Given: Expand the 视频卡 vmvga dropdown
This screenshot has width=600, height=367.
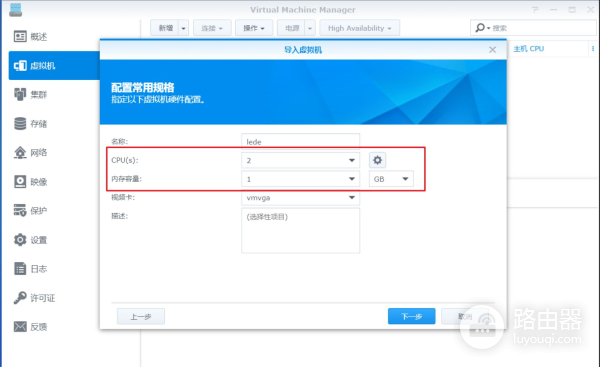Looking at the screenshot, I should (300, 197).
